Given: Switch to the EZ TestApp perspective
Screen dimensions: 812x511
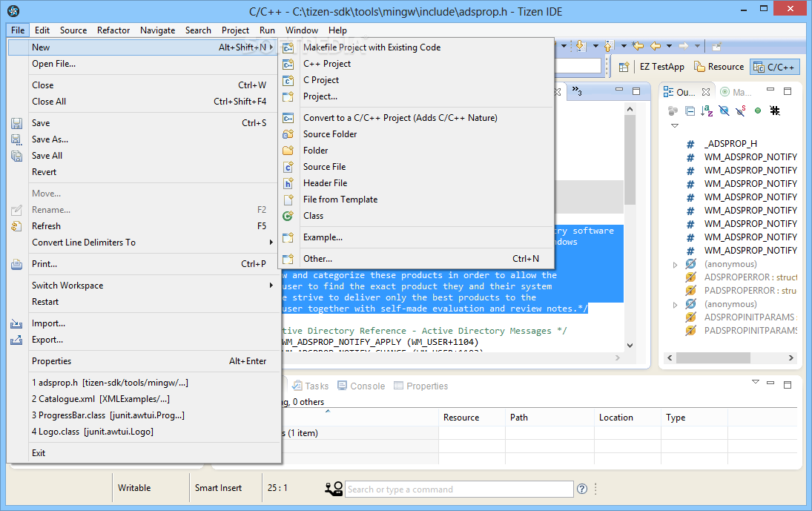Looking at the screenshot, I should (x=661, y=67).
